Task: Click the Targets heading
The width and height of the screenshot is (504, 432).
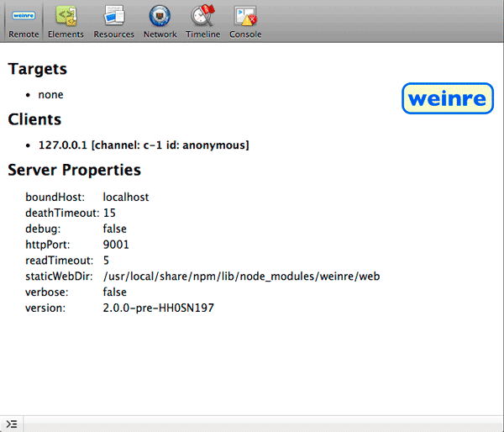Action: 37,69
